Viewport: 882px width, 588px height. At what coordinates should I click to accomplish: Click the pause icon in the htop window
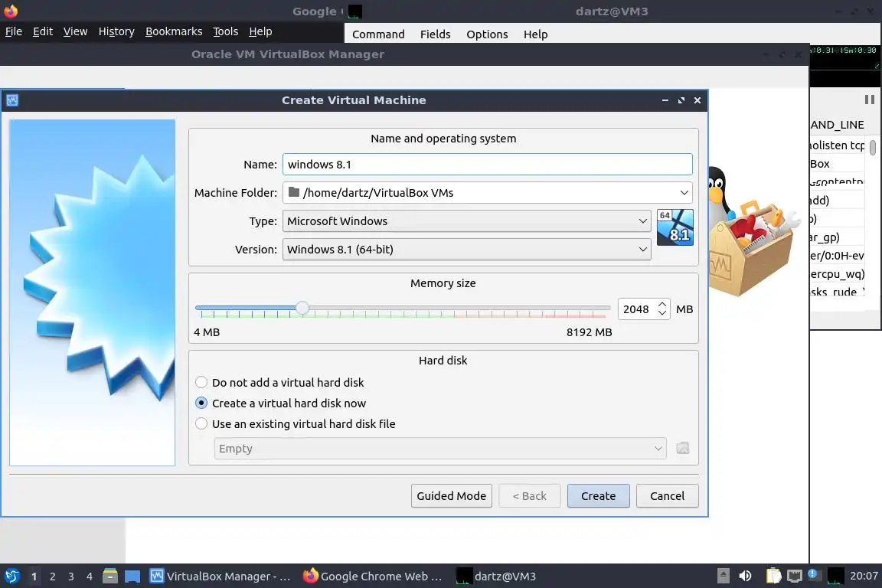pos(869,100)
